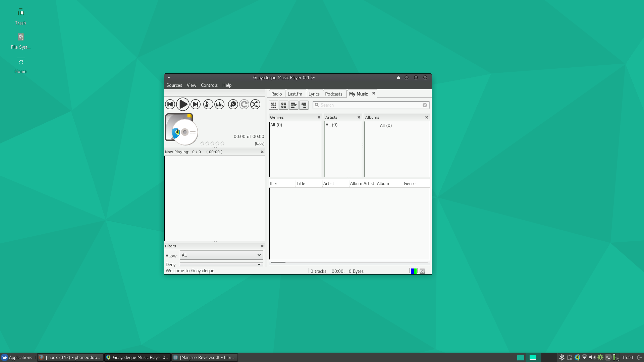Open the title bar window menu arrow
The width and height of the screenshot is (644, 362).
point(169,77)
